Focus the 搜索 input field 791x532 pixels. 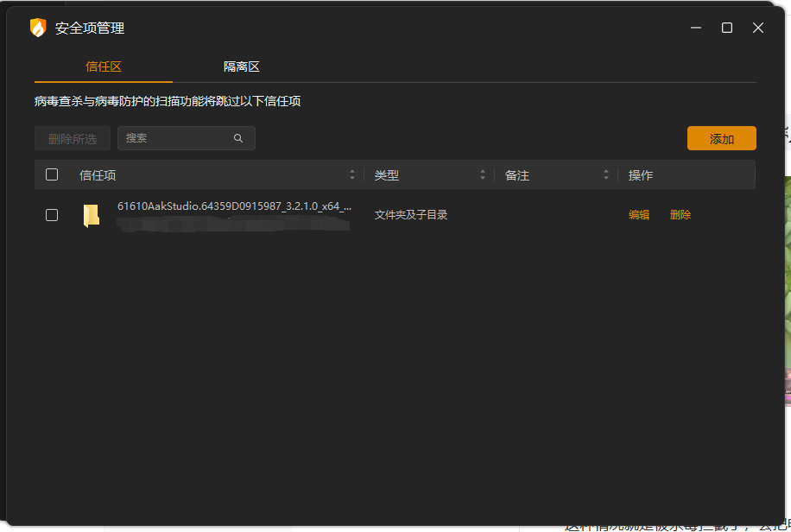tap(177, 138)
